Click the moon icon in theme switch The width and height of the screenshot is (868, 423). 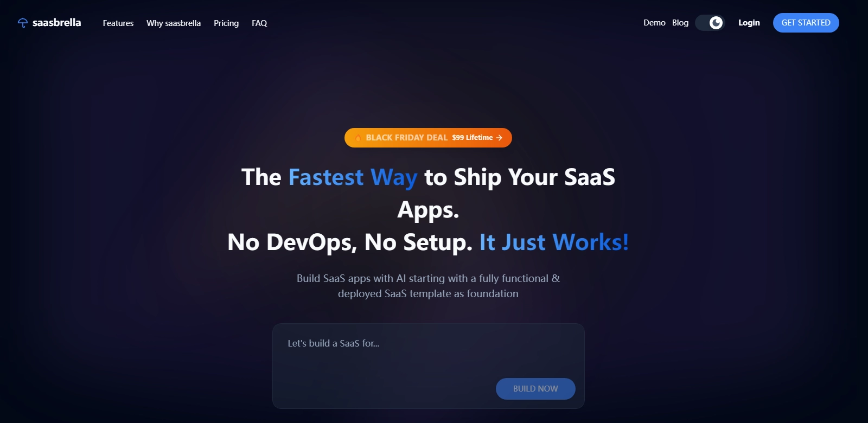coord(716,23)
